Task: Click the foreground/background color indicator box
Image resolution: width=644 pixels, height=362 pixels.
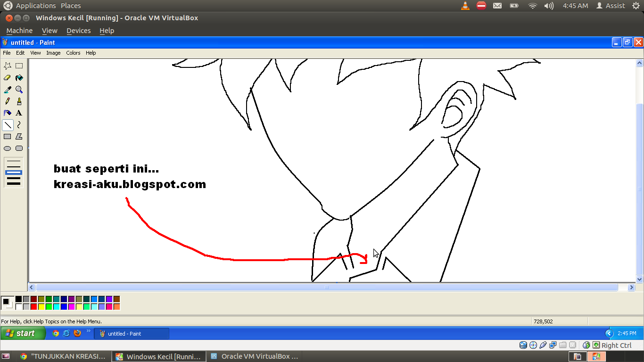Action: (7, 303)
